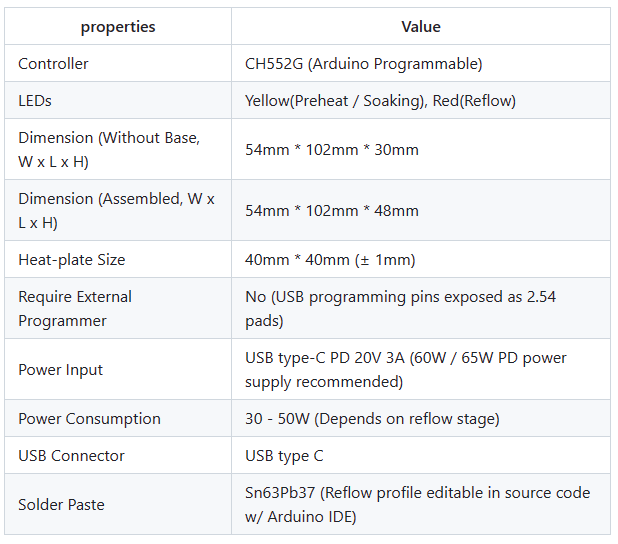Select the "LEDs" property cell
Viewport: 618px width, 544px height.
coord(35,101)
